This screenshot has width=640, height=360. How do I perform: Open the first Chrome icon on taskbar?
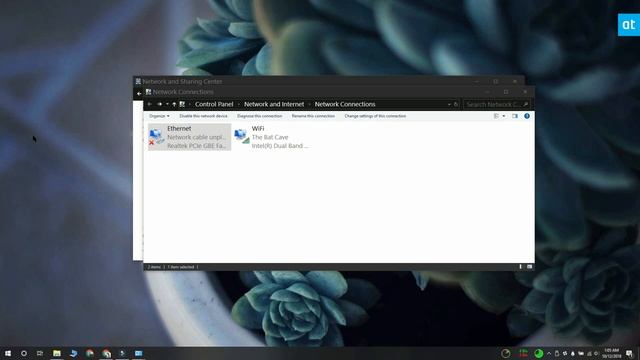click(x=90, y=353)
